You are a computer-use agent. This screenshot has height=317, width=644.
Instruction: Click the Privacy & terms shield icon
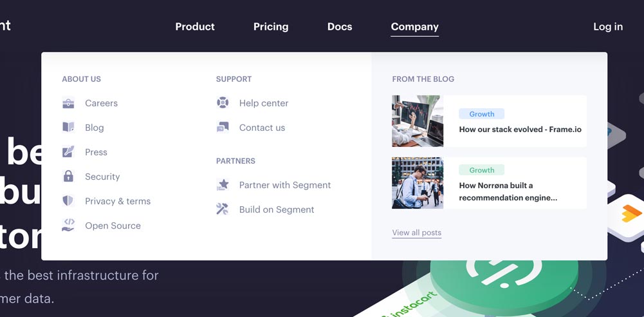pos(68,201)
